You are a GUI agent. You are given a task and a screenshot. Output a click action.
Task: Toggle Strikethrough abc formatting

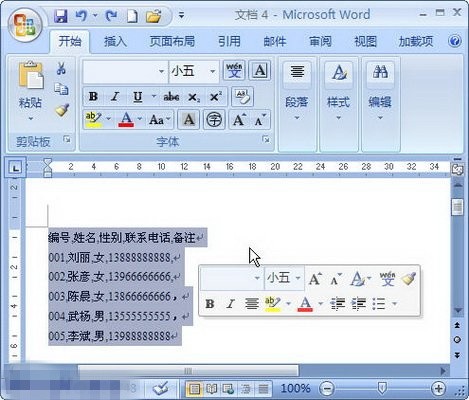[171, 97]
